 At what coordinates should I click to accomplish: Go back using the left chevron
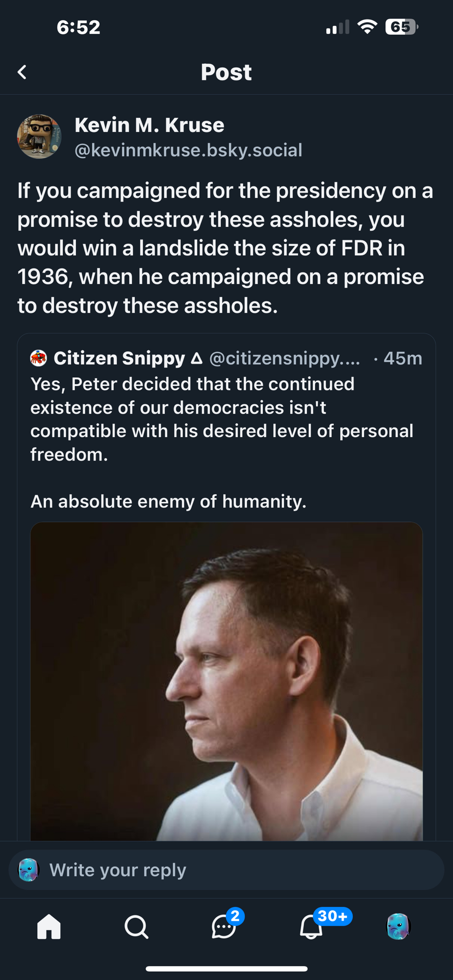click(22, 73)
